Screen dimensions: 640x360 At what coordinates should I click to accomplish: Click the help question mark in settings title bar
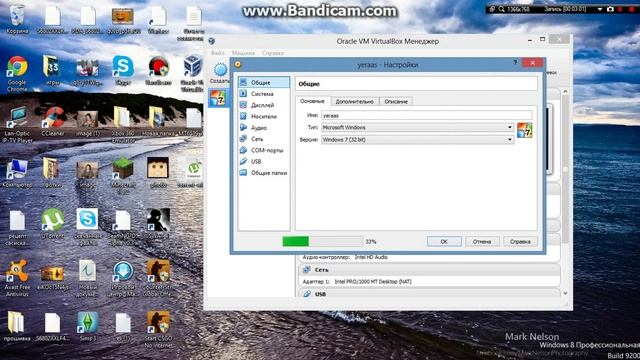click(515, 62)
